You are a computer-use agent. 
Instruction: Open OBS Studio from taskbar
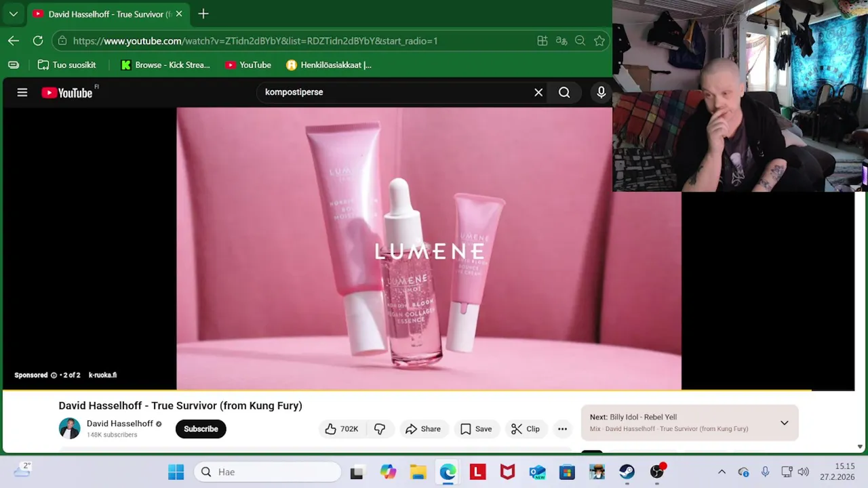coord(656,472)
